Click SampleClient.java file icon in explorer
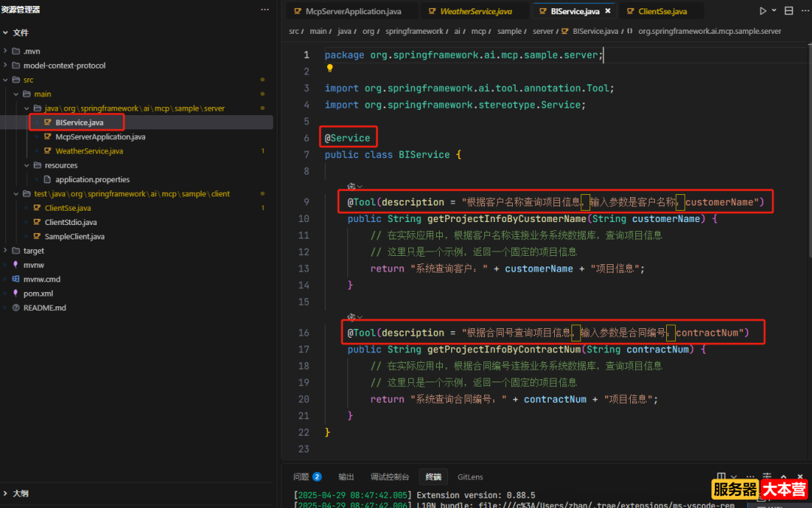Viewport: 812px width, 508px height. (37, 236)
